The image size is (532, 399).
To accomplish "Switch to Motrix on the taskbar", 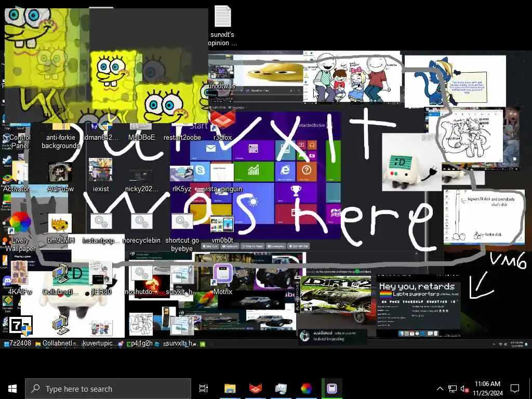I will click(x=331, y=389).
